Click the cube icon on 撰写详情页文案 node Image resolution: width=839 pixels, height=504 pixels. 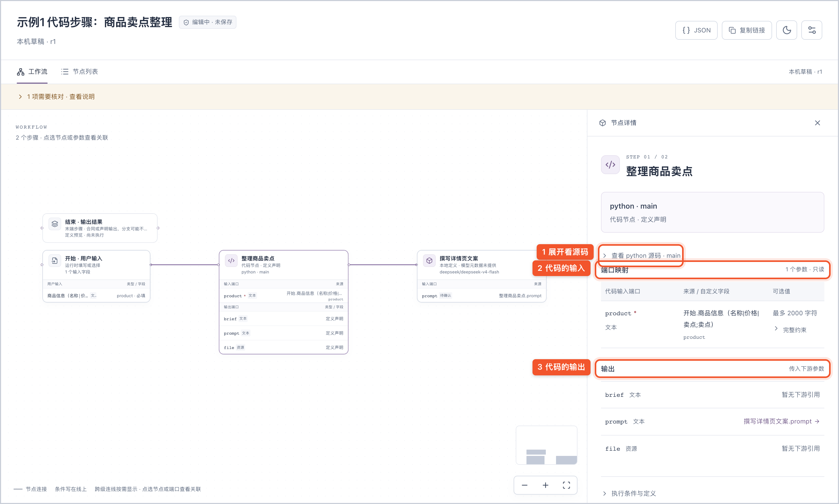point(429,260)
